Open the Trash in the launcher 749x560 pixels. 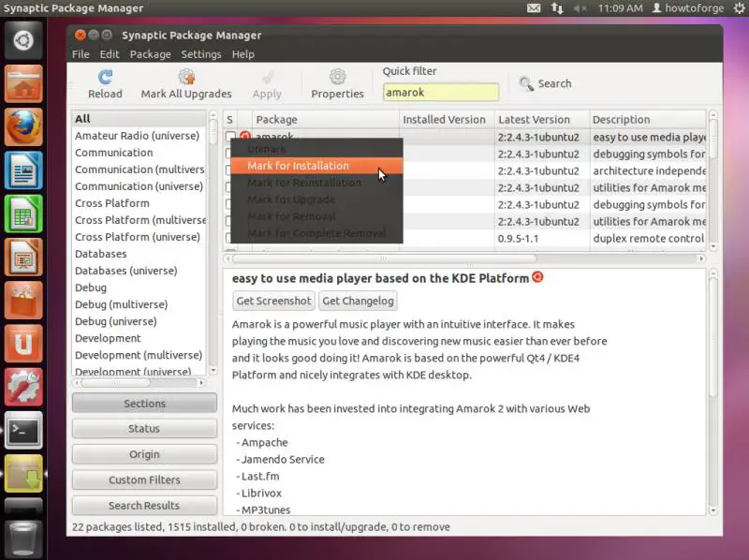pyautogui.click(x=23, y=539)
